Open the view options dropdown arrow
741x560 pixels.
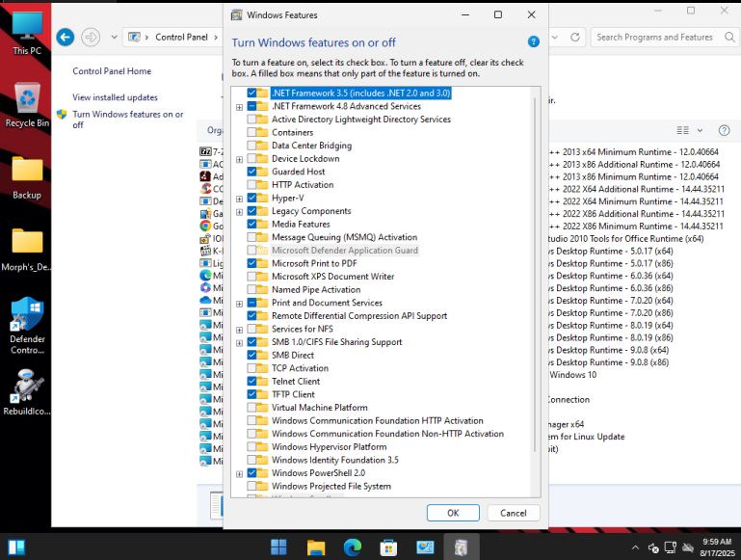point(700,130)
